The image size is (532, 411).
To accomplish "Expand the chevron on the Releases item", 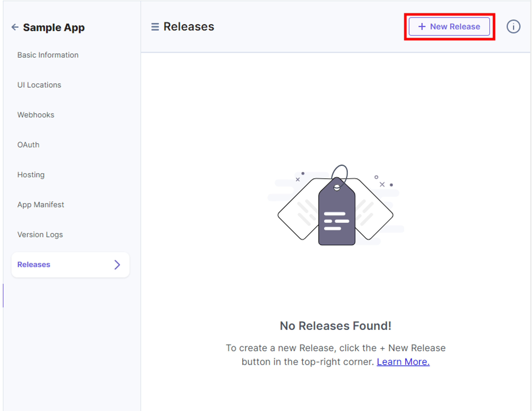I will [x=117, y=265].
